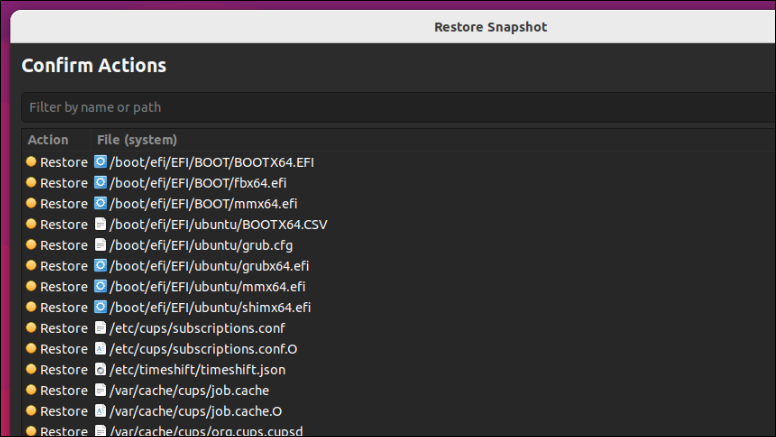Click the orange status dot for BOOTX64.CSV row

[31, 224]
